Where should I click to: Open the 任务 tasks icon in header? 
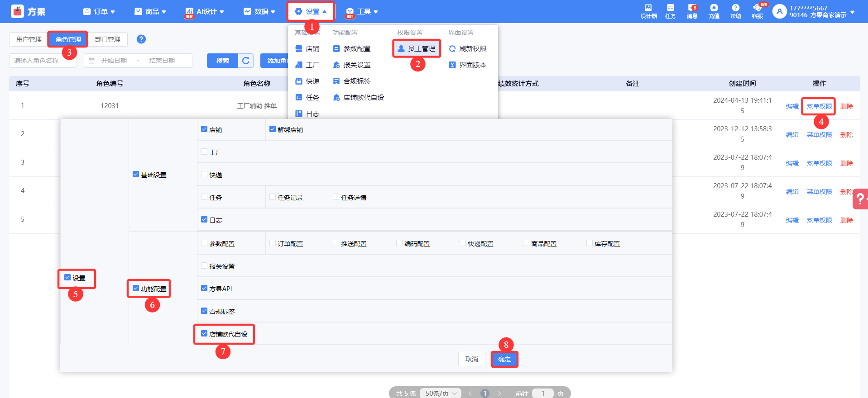[670, 11]
